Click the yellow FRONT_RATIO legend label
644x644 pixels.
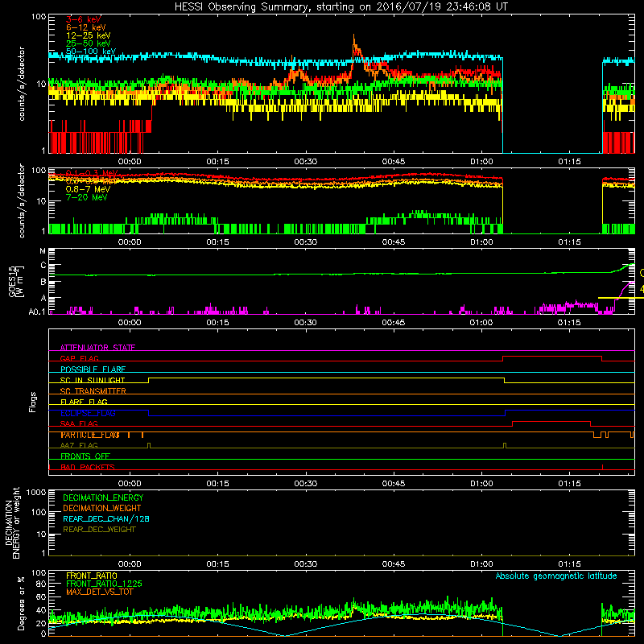point(92,576)
